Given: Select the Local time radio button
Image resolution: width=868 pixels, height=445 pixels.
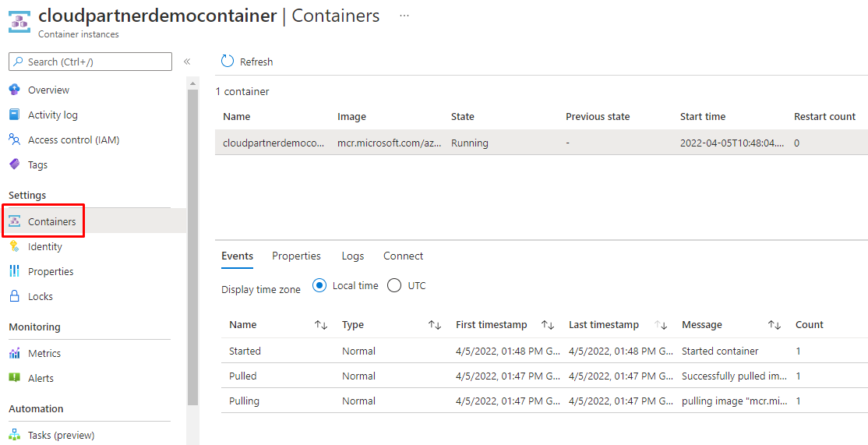Looking at the screenshot, I should [319, 286].
